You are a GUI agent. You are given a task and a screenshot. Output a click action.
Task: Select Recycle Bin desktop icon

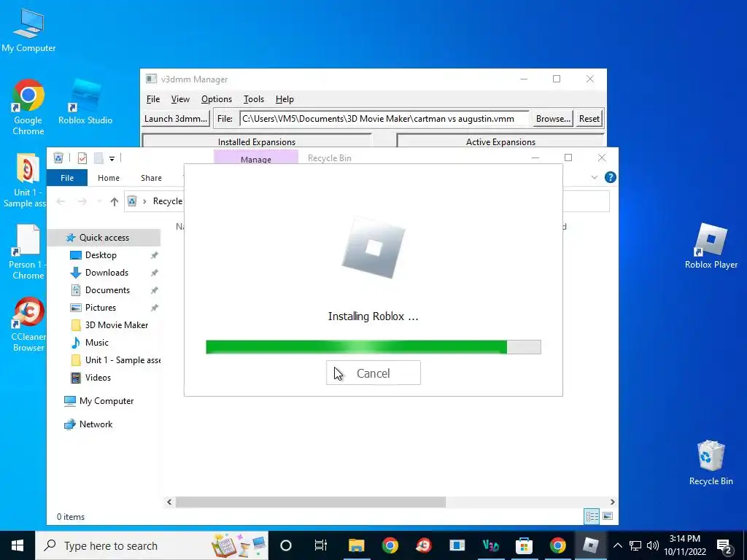[711, 463]
